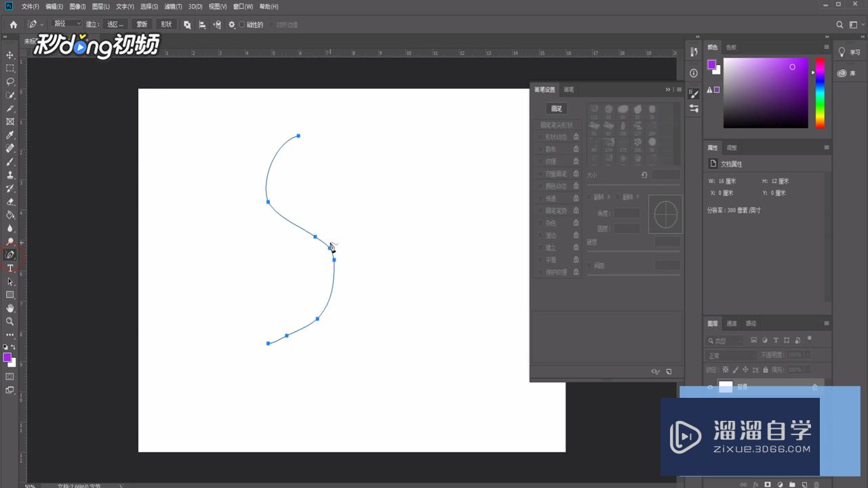Expand Brush Settings panel double arrows

[x=668, y=89]
